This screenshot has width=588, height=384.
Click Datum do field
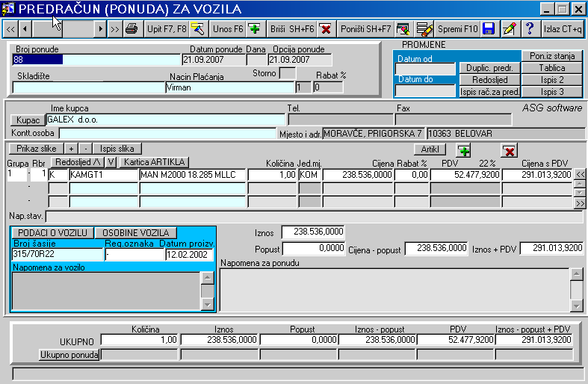pyautogui.click(x=425, y=90)
